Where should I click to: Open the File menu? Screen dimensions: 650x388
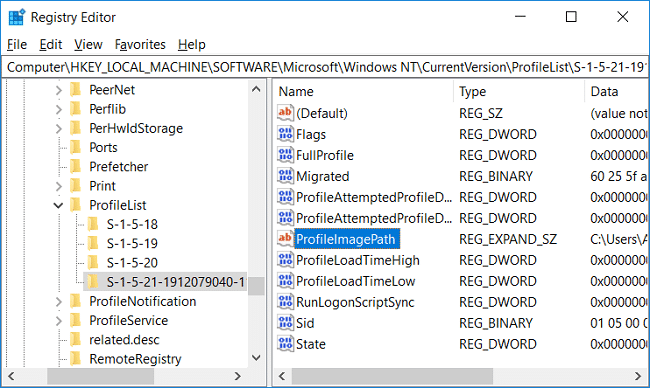(x=17, y=44)
